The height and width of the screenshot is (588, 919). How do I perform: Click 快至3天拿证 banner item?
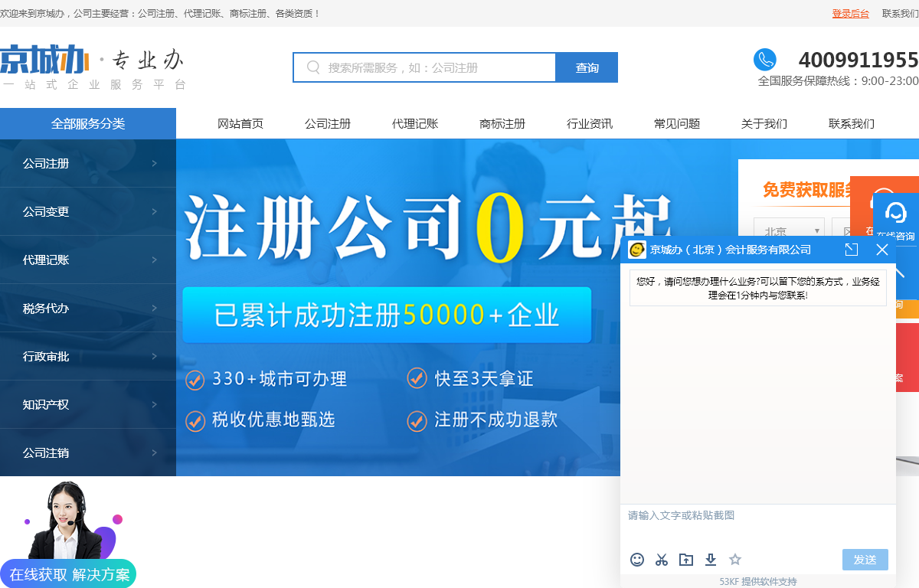[x=469, y=377]
